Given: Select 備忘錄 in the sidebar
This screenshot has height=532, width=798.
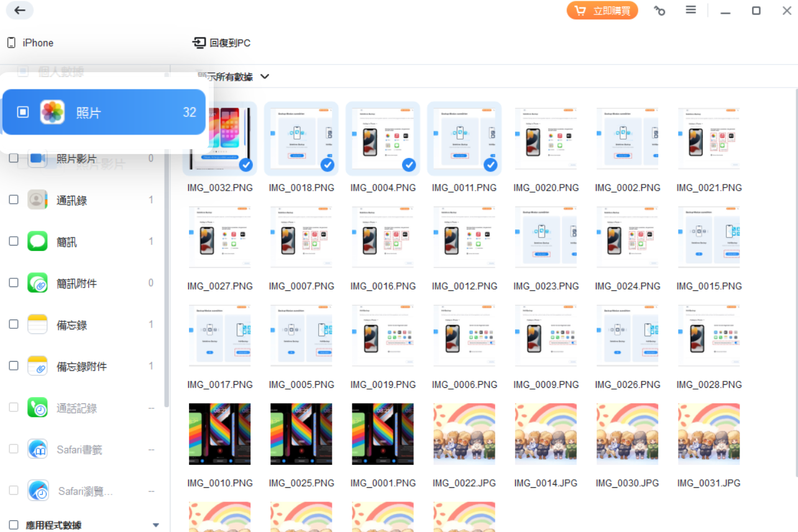Looking at the screenshot, I should (72, 324).
